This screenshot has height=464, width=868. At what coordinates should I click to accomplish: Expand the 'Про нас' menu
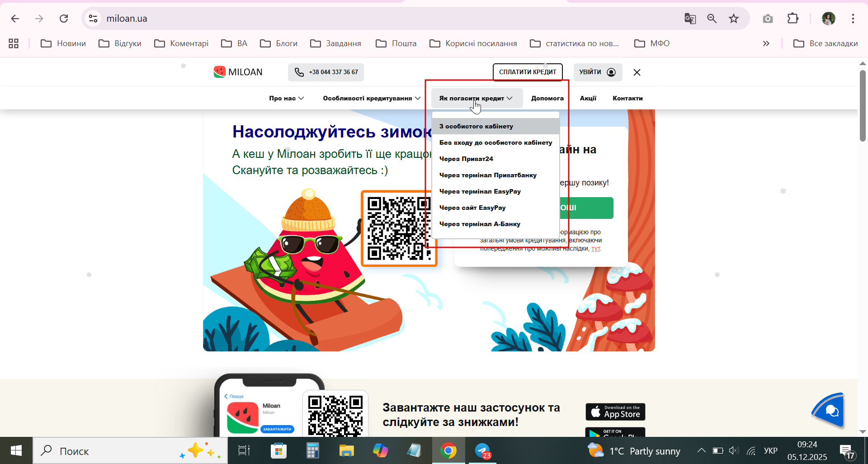coord(287,98)
